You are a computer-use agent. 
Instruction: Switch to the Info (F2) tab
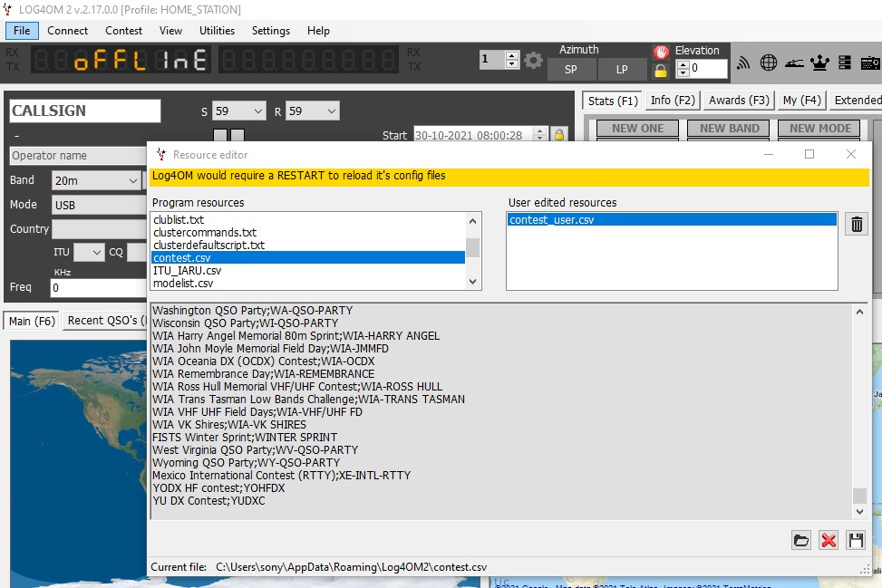(x=673, y=100)
